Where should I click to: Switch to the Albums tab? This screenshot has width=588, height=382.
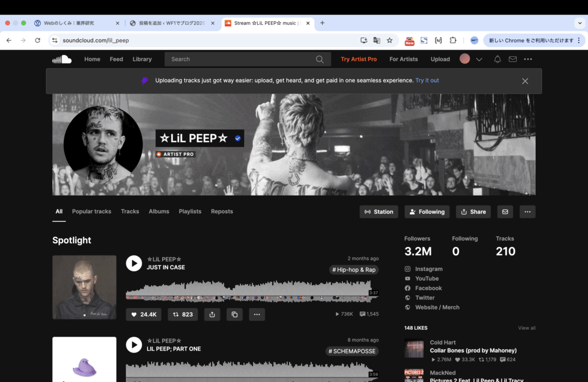pyautogui.click(x=159, y=212)
